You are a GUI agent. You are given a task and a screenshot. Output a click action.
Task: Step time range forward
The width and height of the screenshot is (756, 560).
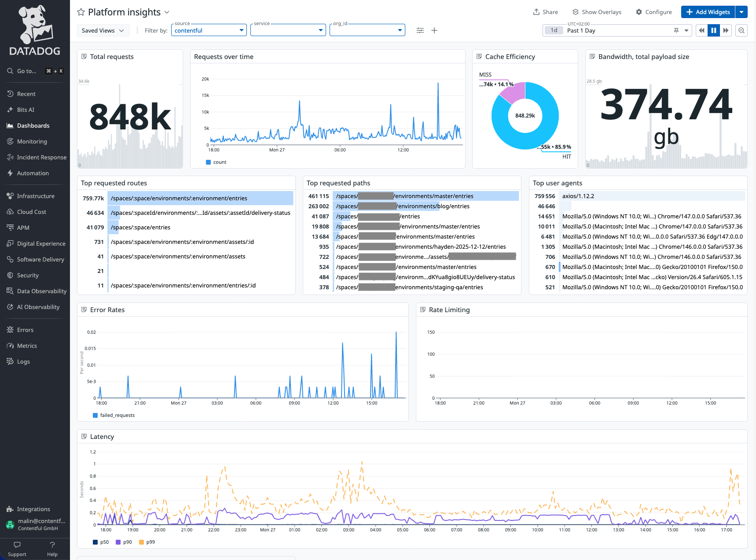pyautogui.click(x=726, y=30)
